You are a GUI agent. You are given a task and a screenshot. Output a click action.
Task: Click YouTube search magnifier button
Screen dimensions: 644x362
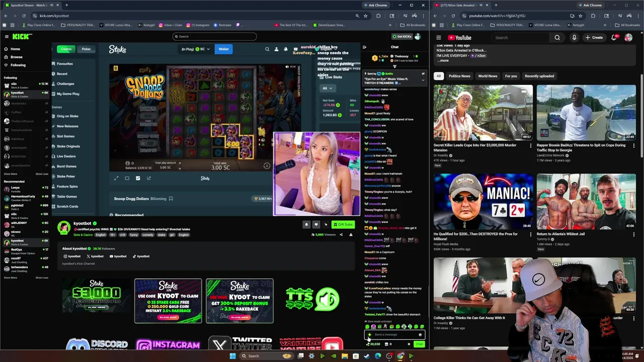coord(557,37)
